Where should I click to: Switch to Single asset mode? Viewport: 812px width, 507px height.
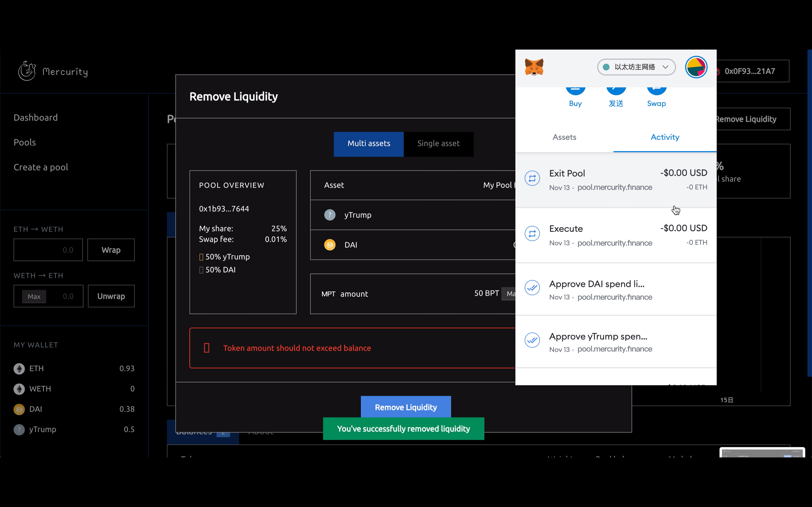pos(438,144)
